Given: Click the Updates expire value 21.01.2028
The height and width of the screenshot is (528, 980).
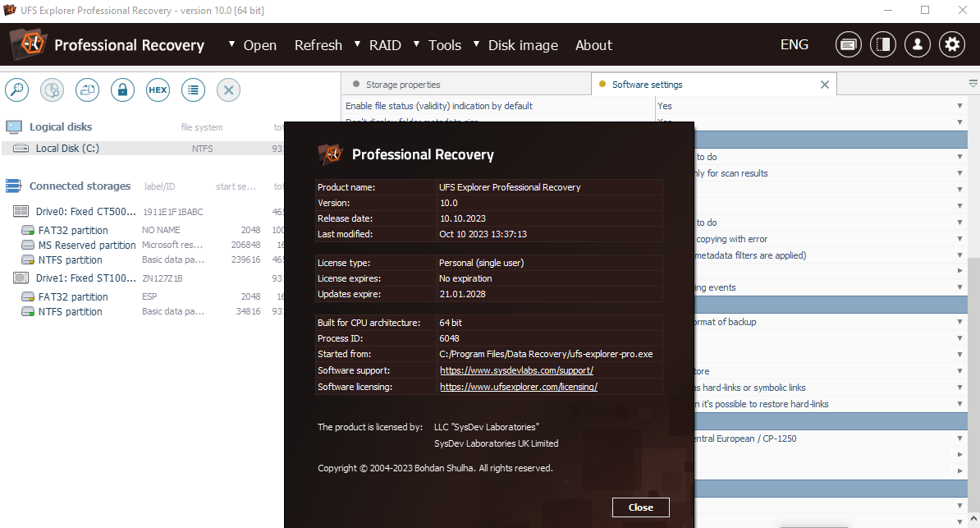Looking at the screenshot, I should click(462, 294).
